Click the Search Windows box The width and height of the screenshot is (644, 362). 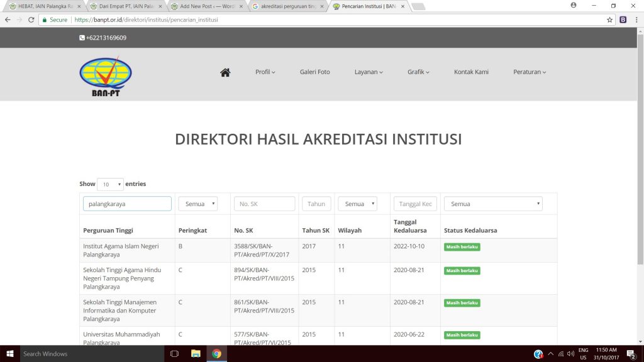click(x=92, y=353)
